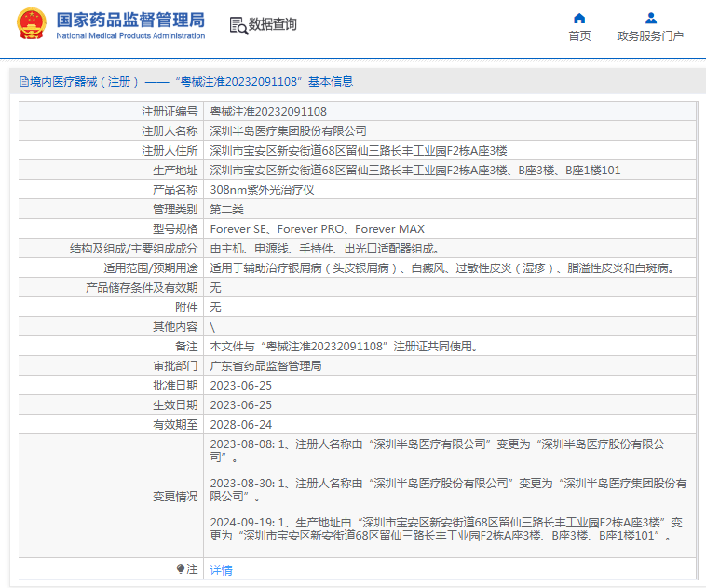
Task: Select 深圳半岛医疗集团股份有限公司 cell
Action: [288, 131]
